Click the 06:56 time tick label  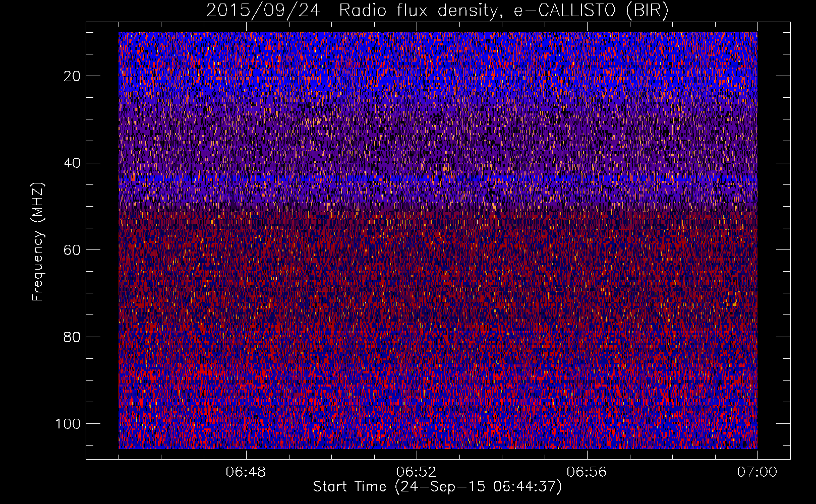[x=587, y=472]
